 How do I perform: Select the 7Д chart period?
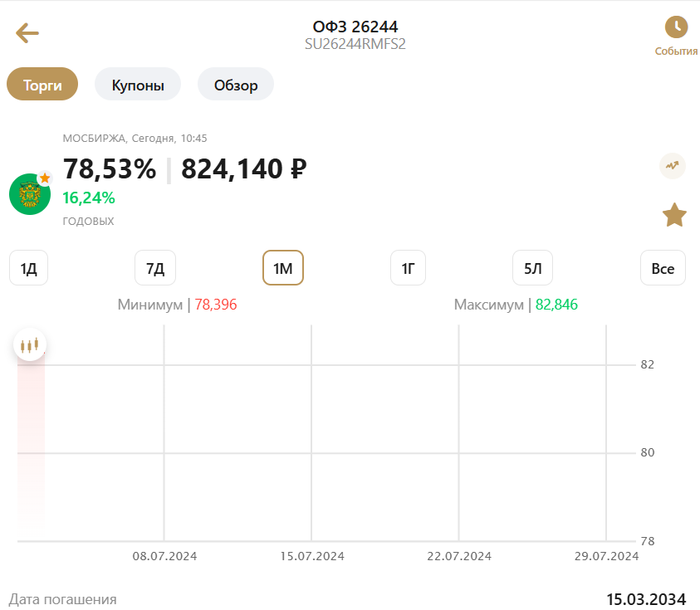[155, 268]
